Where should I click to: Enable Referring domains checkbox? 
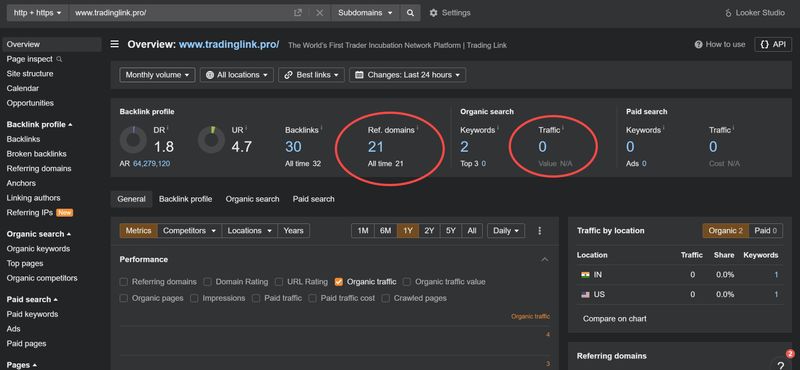click(123, 282)
